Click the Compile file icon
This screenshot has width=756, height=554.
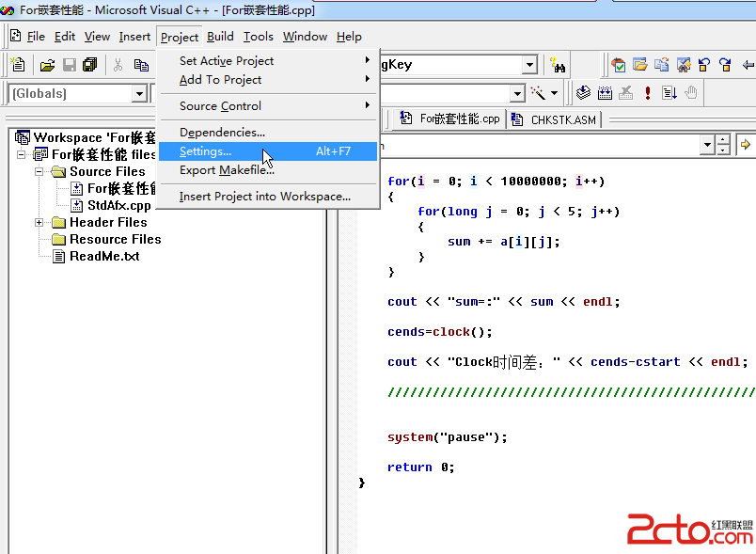pyautogui.click(x=583, y=92)
